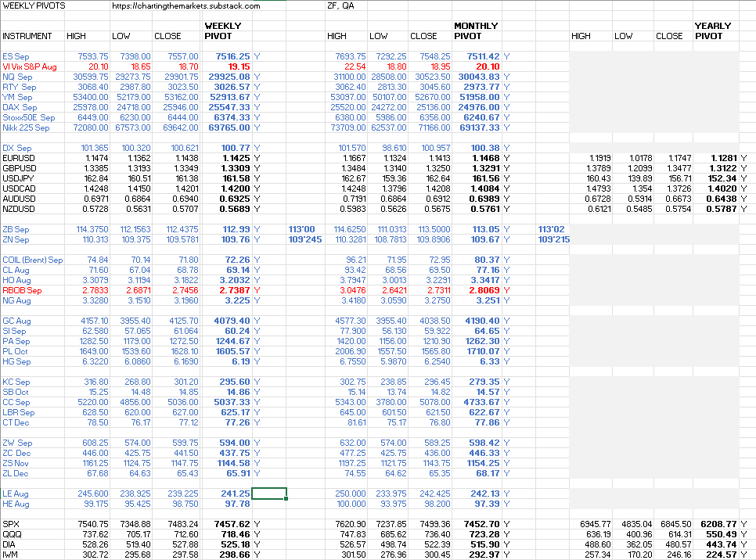
Task: Click RTY Sep monthly pivot 2973.77
Action: [481, 87]
